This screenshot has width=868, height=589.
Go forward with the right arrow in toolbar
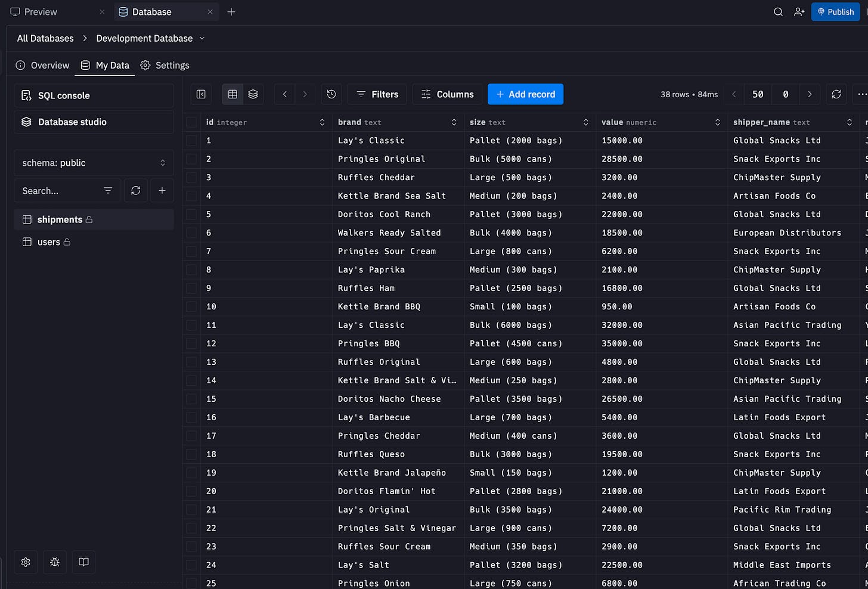pos(305,94)
